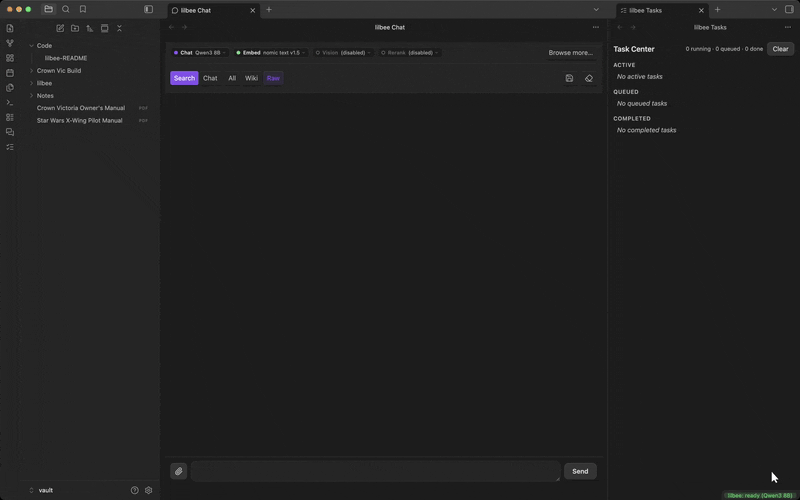The height and width of the screenshot is (500, 800).
Task: Open the more options dots in the lilbee Tasks header
Action: pyautogui.click(x=788, y=27)
